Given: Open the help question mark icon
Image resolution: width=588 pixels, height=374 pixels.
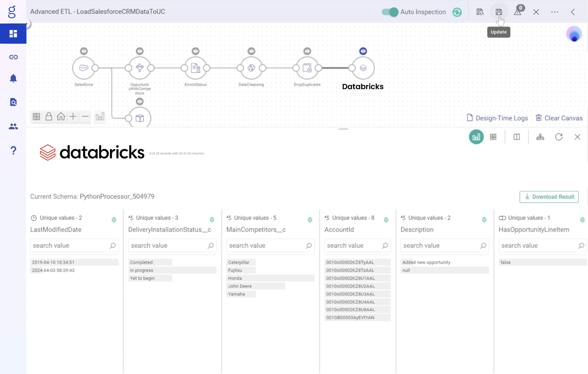Looking at the screenshot, I should tap(14, 150).
